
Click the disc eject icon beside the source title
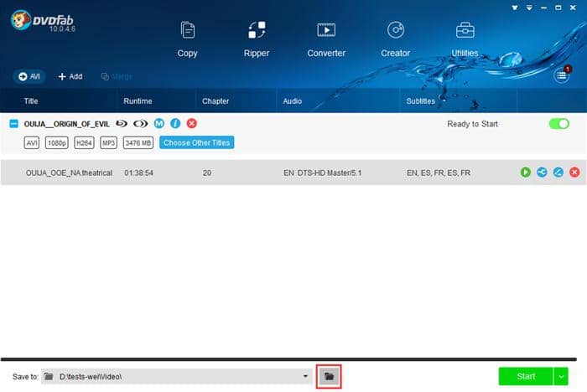point(140,123)
